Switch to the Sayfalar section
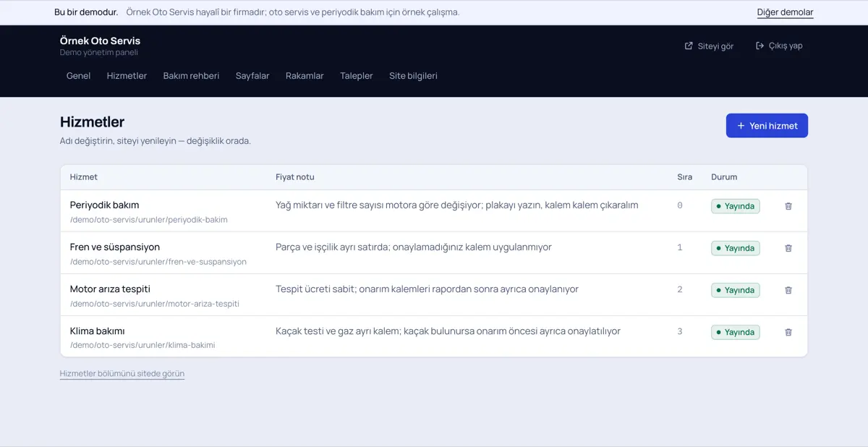Viewport: 868px width, 447px height. tap(252, 76)
